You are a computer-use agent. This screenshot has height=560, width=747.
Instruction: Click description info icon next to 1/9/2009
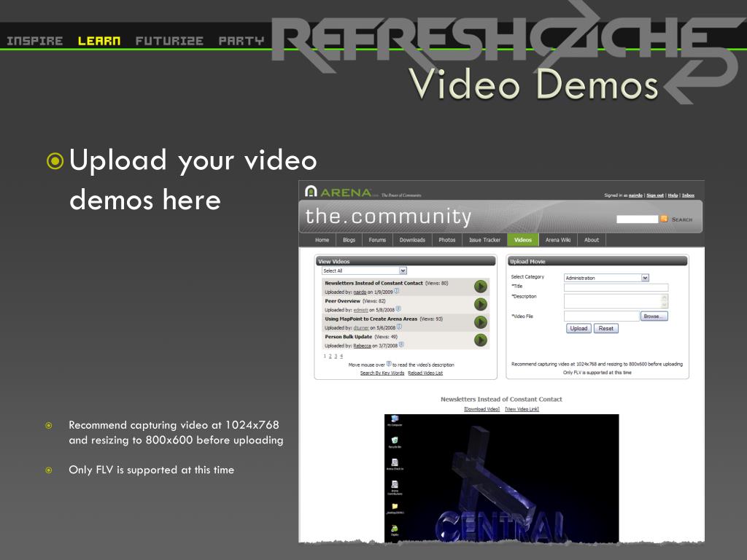(397, 292)
